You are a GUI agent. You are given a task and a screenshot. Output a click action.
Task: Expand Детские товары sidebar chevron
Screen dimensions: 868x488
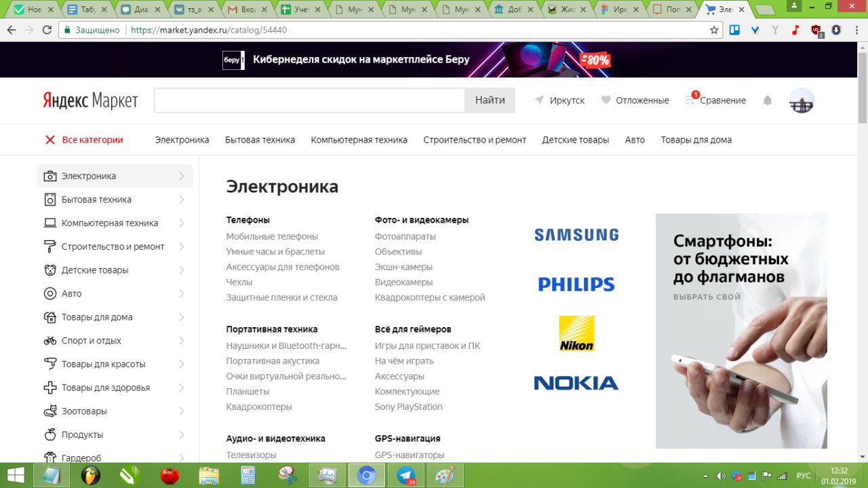tap(182, 270)
